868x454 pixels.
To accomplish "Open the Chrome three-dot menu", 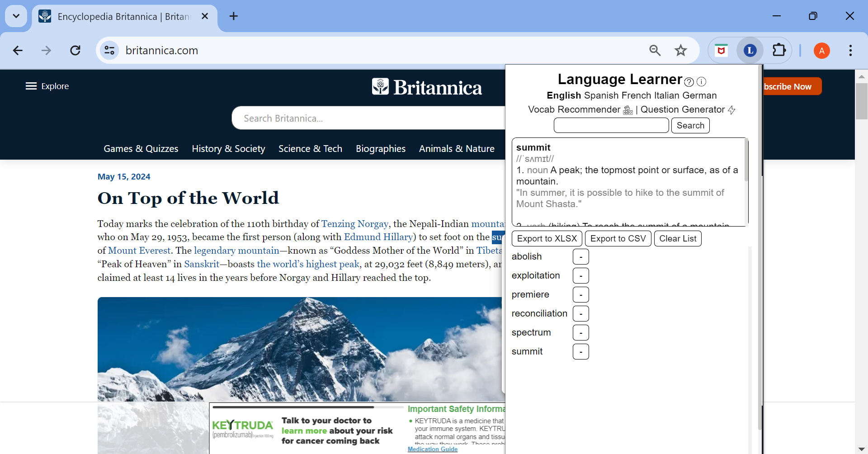I will coord(850,50).
